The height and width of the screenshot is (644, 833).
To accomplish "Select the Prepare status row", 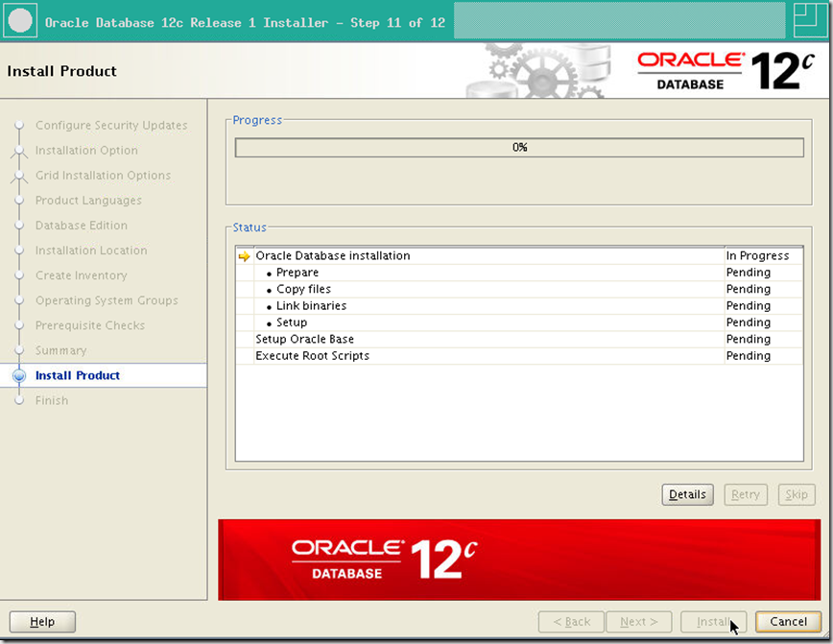I will 519,273.
